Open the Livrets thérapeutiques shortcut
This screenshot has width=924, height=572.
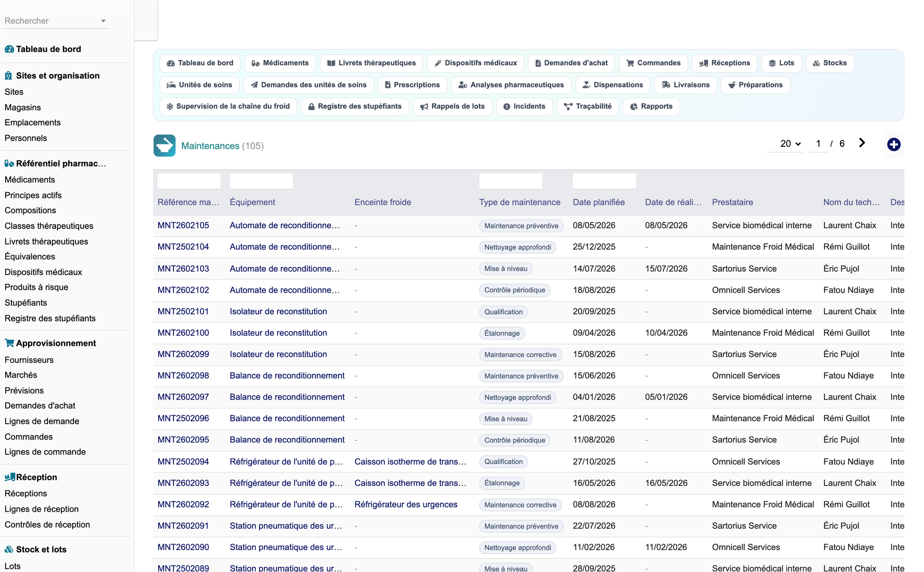pos(371,63)
